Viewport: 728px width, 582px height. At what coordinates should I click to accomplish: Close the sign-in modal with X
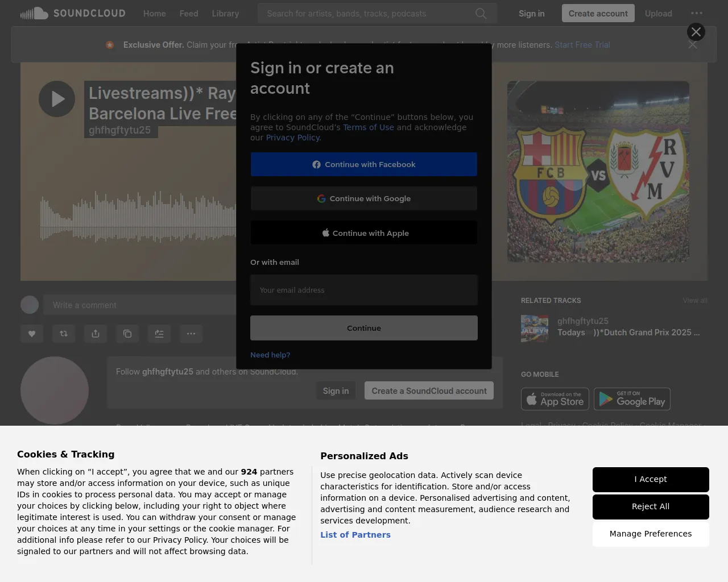(x=696, y=32)
